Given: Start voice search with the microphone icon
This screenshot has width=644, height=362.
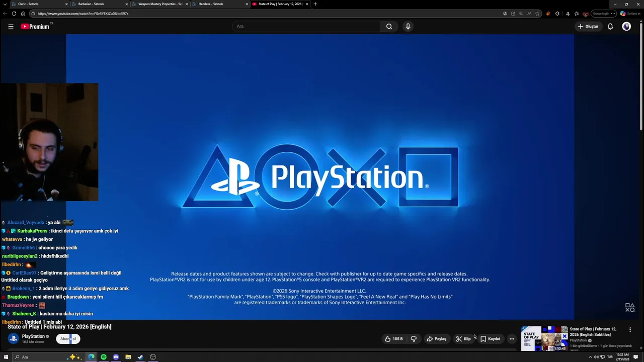Looking at the screenshot, I should [x=408, y=26].
